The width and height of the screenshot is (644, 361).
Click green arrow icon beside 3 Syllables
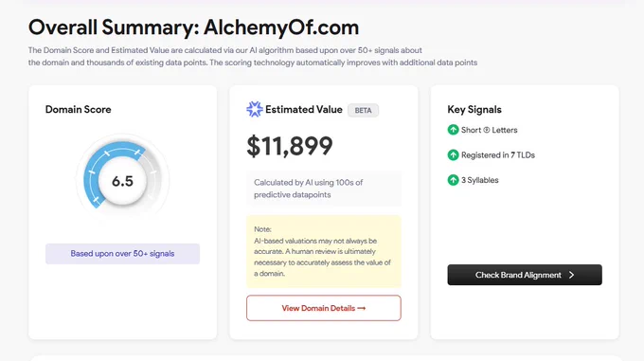click(453, 180)
